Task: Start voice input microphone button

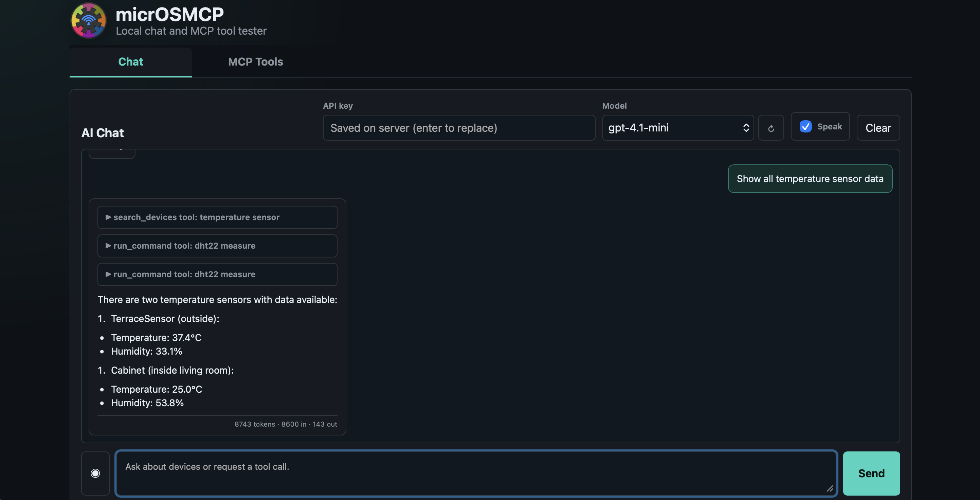Action: tap(95, 473)
